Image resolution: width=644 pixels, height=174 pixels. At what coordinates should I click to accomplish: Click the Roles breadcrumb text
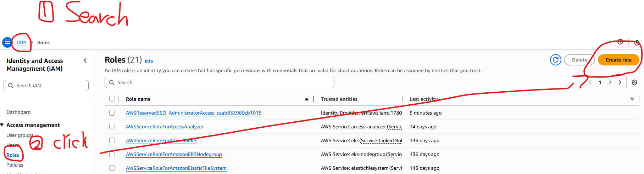43,42
